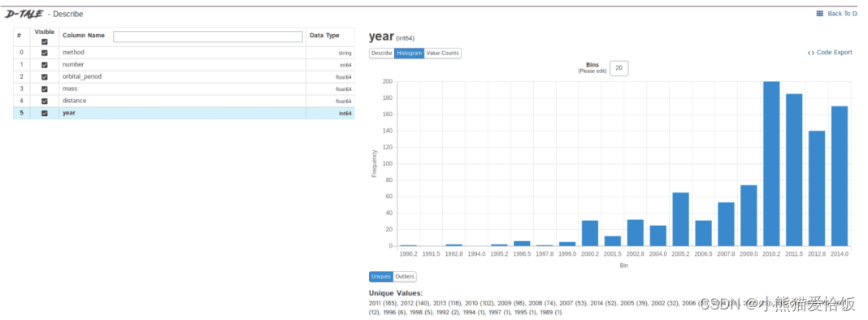Select the Outliers button

405,276
